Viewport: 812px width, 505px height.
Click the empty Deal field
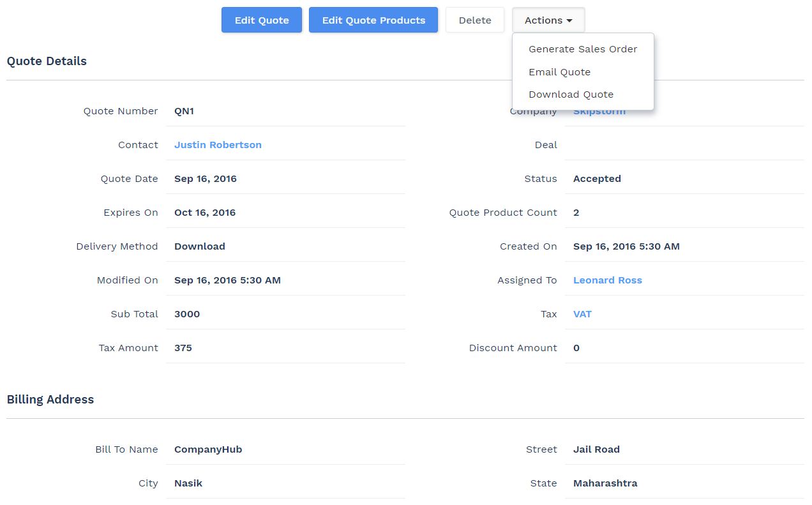[683, 144]
